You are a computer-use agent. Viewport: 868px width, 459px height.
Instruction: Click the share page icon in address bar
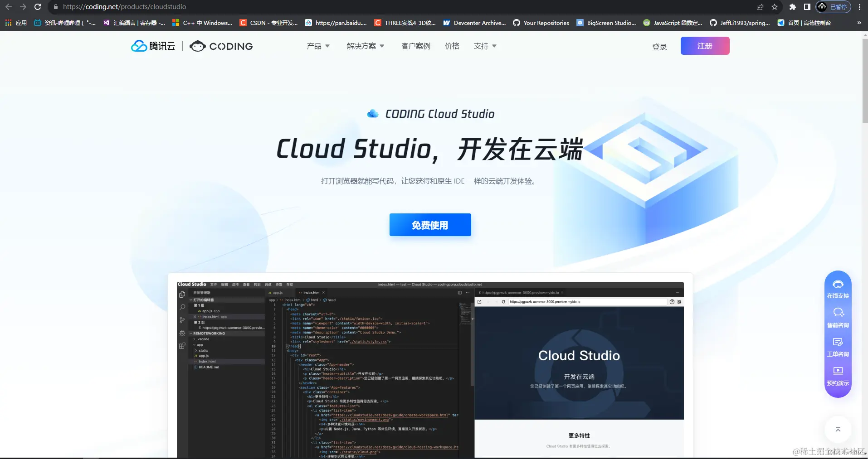(x=760, y=7)
